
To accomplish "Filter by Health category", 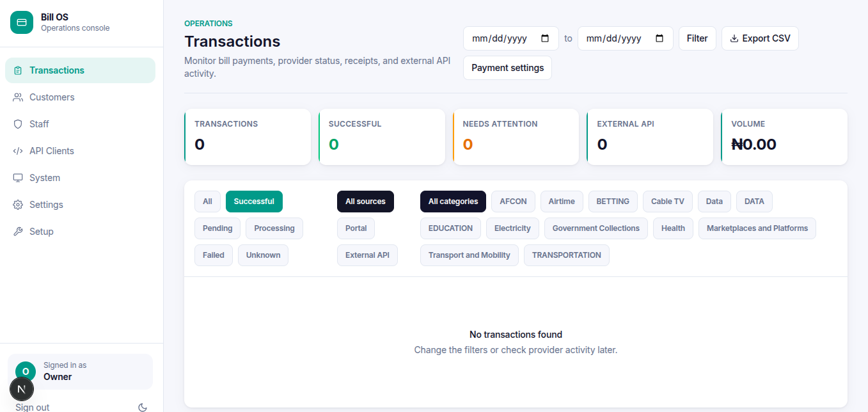I will point(673,228).
